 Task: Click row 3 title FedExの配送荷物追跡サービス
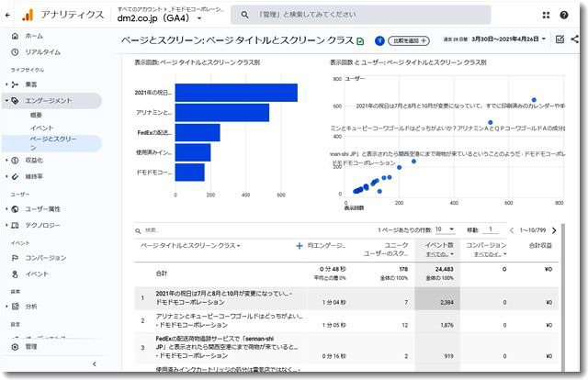[x=227, y=347]
